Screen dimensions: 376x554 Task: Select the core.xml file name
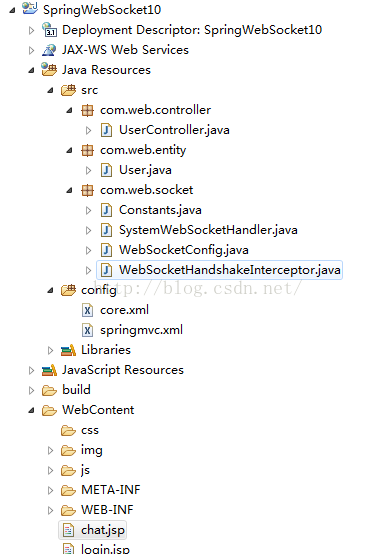point(124,310)
